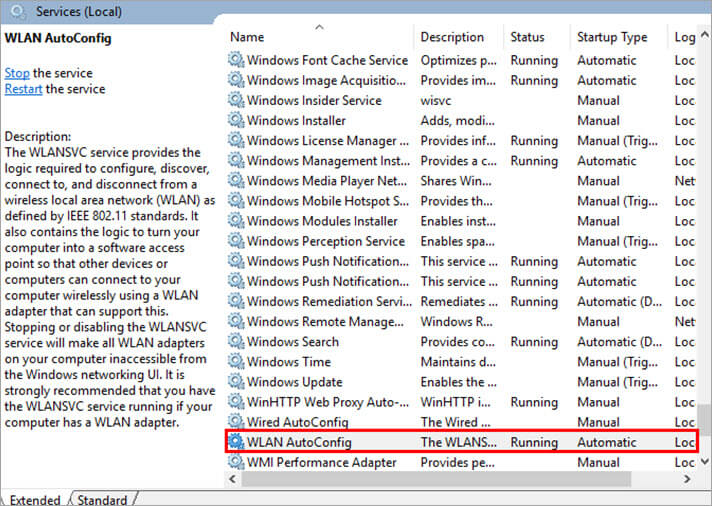Select the Windows Perception Service name
Image resolution: width=712 pixels, height=506 pixels.
click(x=326, y=241)
